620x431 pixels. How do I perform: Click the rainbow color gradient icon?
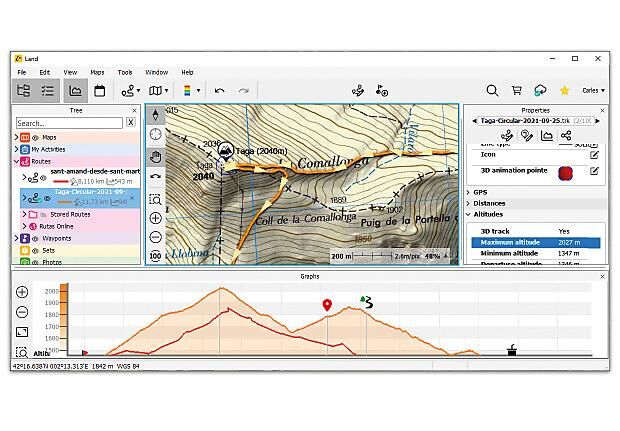click(187, 91)
